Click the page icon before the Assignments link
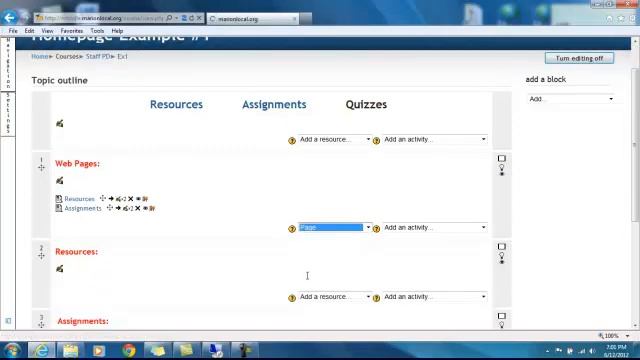This screenshot has width=640, height=360. (x=59, y=208)
